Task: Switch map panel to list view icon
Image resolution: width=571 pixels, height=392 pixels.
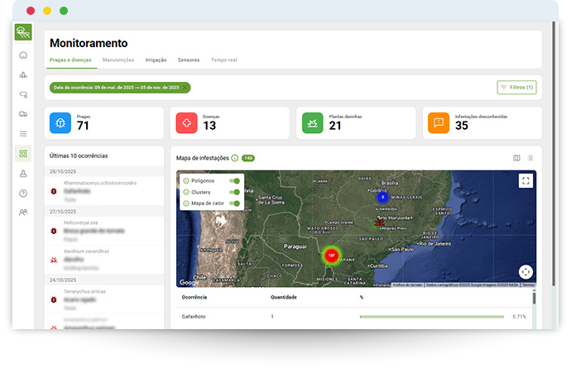Action: tap(530, 158)
